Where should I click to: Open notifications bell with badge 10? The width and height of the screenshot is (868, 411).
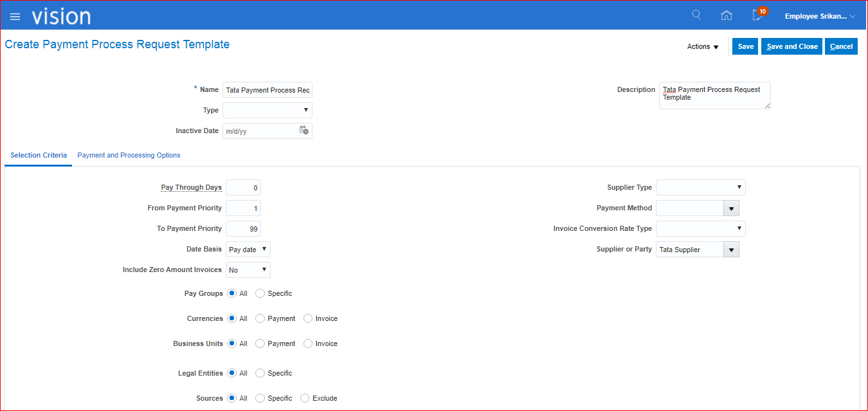coord(758,15)
